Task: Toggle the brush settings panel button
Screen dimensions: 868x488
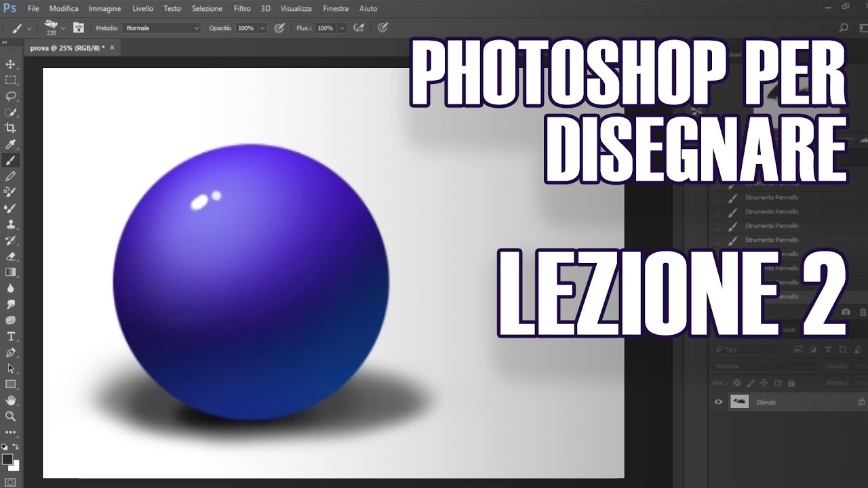Action: coord(79,28)
